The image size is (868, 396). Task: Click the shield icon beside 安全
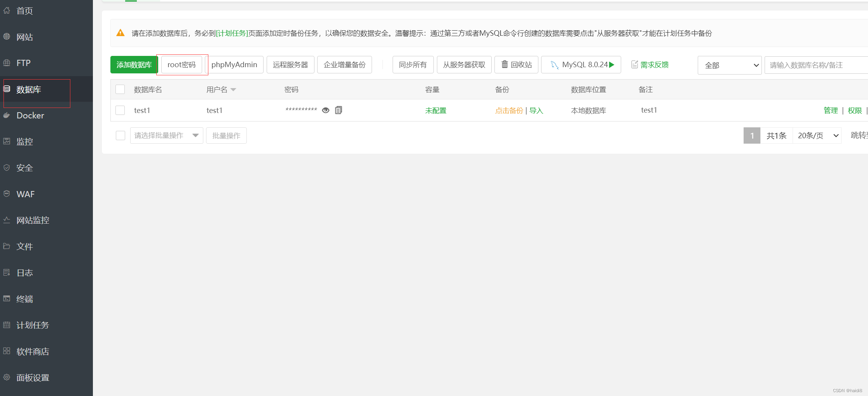pyautogui.click(x=7, y=167)
